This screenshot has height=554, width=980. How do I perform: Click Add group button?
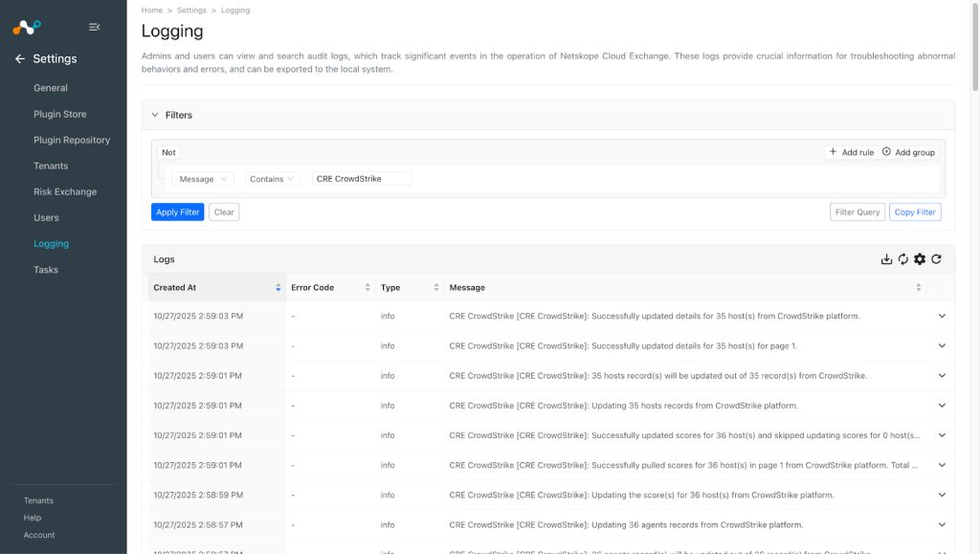[x=908, y=152]
